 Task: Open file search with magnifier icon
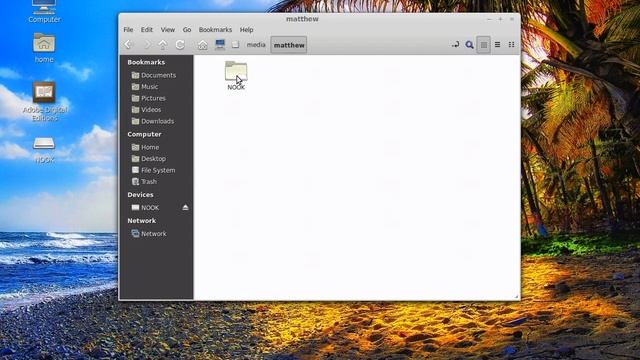coord(469,44)
